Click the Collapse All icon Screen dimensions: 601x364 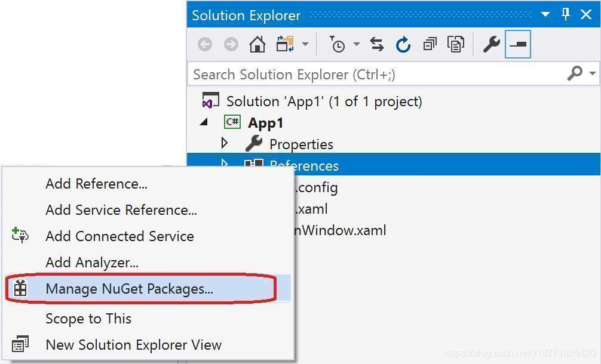tap(430, 44)
